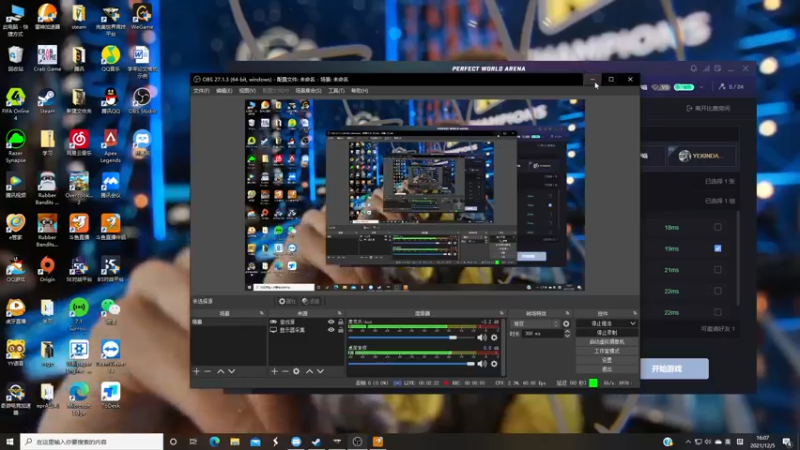Pop out the Sources dock panel
This screenshot has width=800, height=450.
[340, 313]
